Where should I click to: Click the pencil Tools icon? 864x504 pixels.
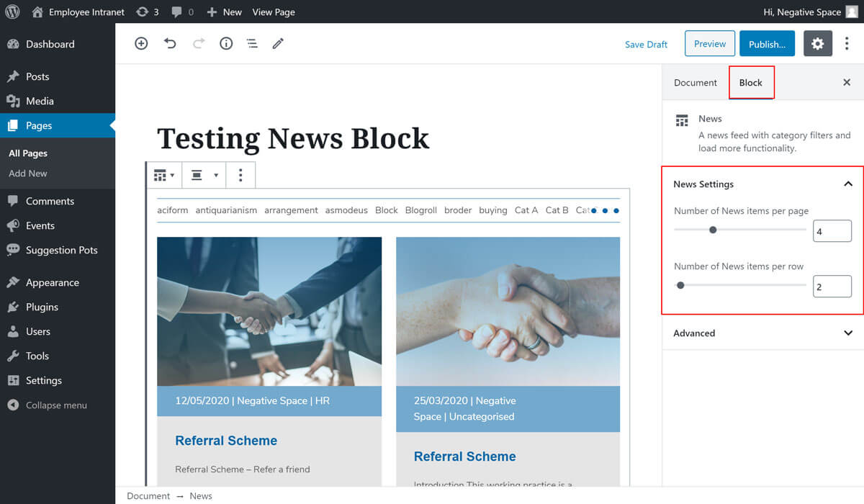coord(278,44)
